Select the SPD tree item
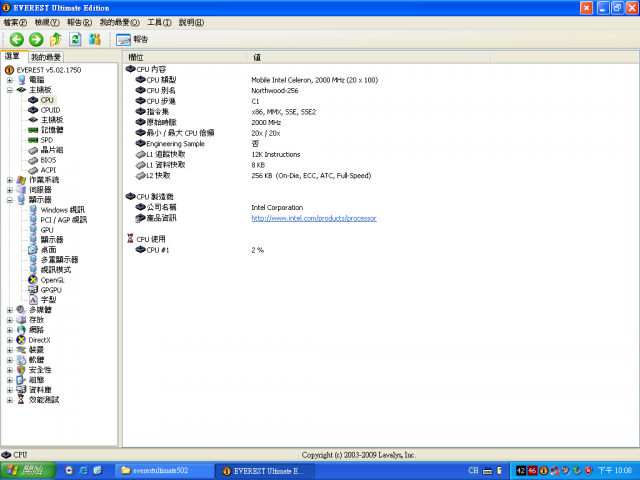 pyautogui.click(x=47, y=140)
